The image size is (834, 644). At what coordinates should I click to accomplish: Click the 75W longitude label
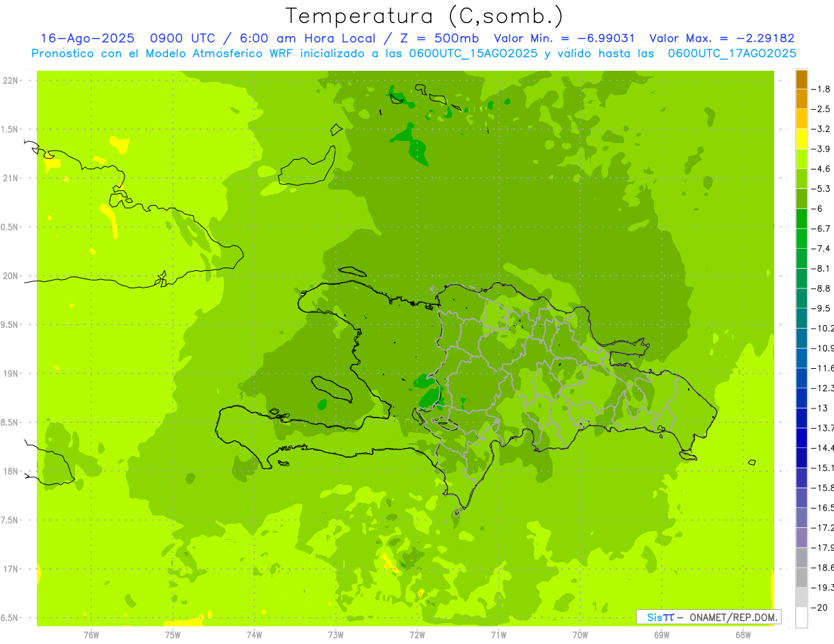[x=173, y=634]
